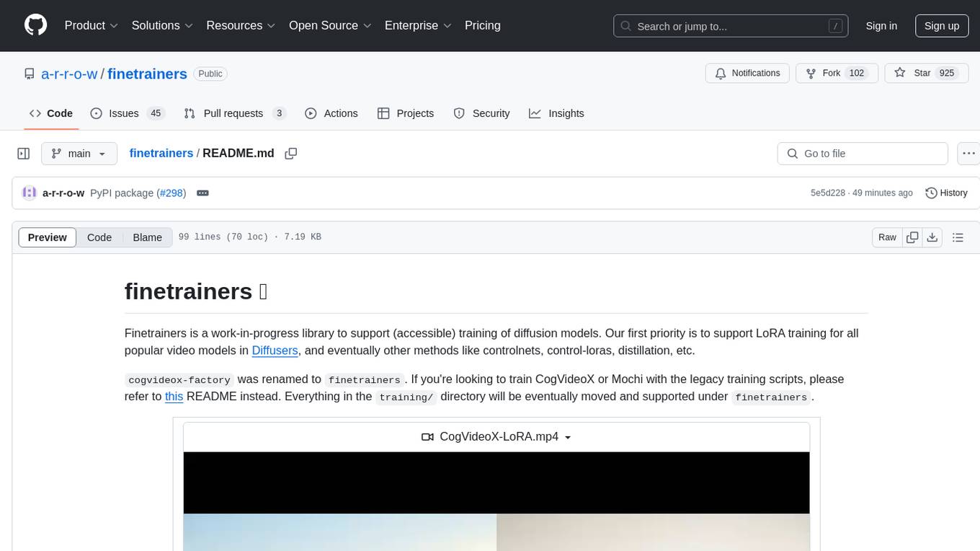Click the finetrainers README heading

196,291
